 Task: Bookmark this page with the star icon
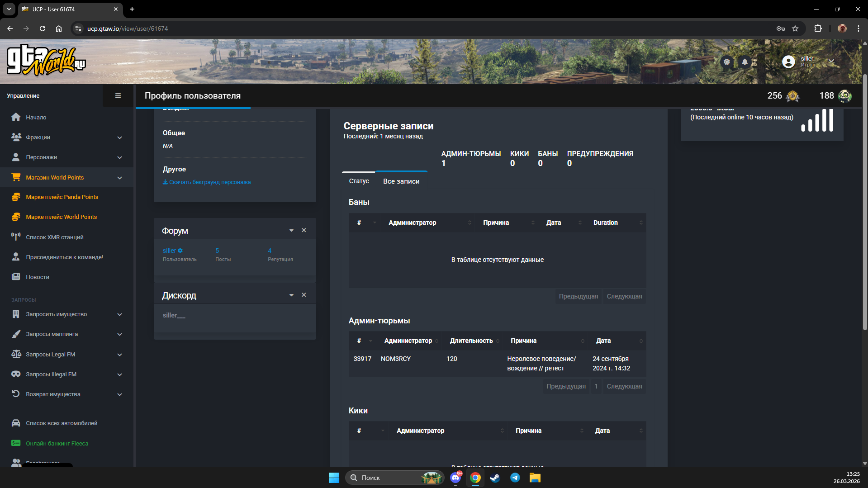click(795, 28)
